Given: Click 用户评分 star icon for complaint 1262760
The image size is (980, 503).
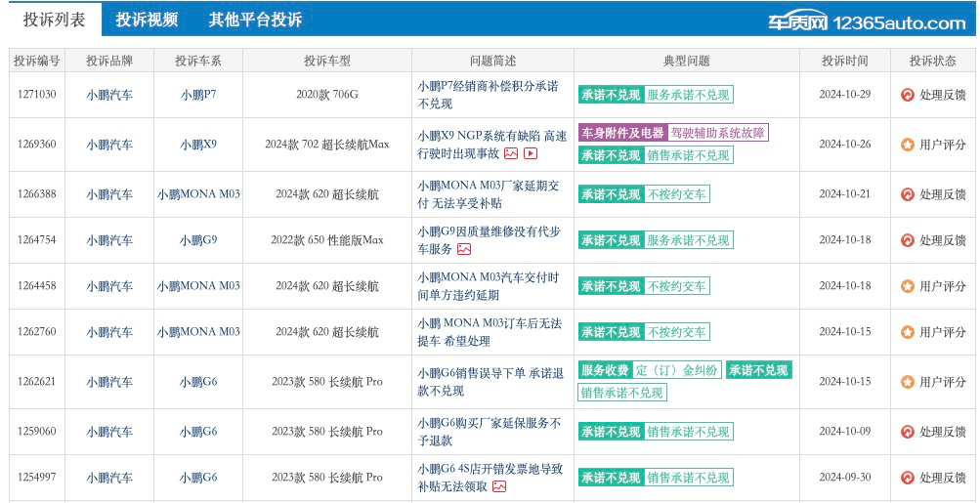Looking at the screenshot, I should [907, 332].
